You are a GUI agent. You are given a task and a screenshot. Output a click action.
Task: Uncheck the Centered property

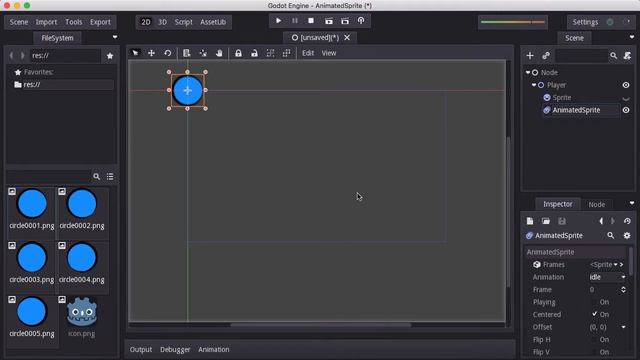pos(594,314)
